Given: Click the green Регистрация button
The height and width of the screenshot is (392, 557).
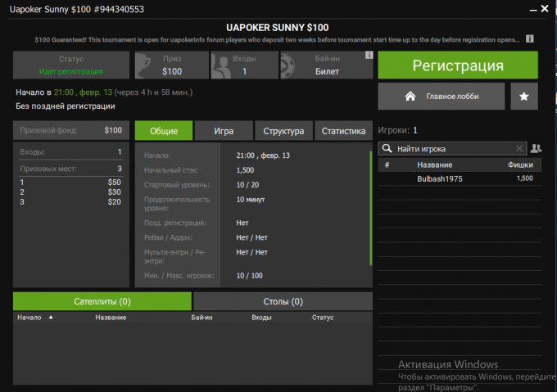Looking at the screenshot, I should click(x=458, y=65).
